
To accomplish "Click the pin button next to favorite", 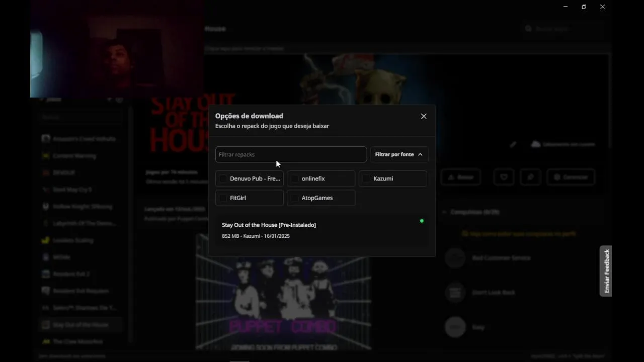I will coord(530,177).
